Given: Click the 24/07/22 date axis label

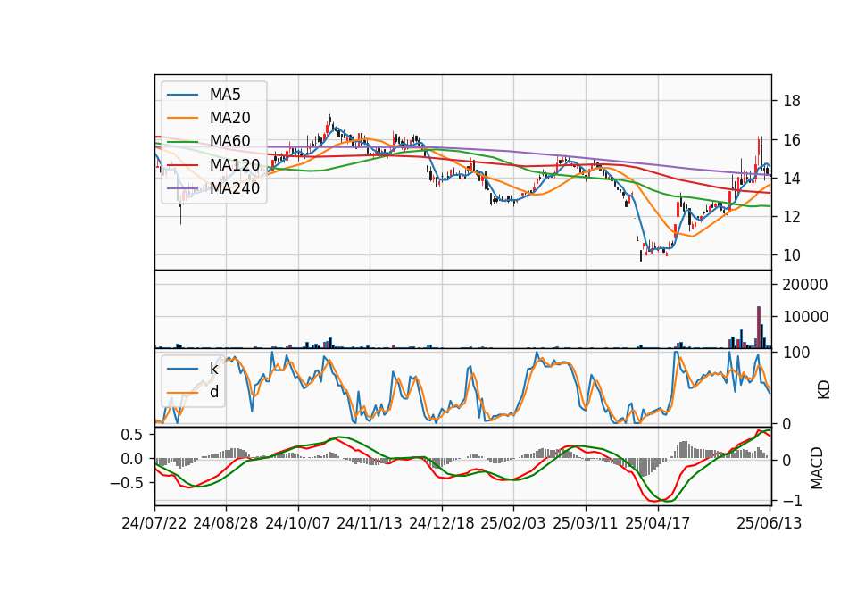Looking at the screenshot, I should (x=154, y=523).
